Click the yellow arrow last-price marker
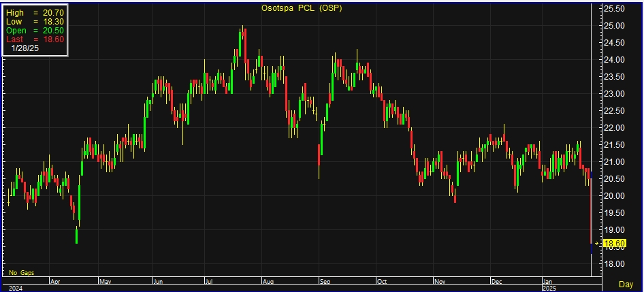 tap(597, 243)
